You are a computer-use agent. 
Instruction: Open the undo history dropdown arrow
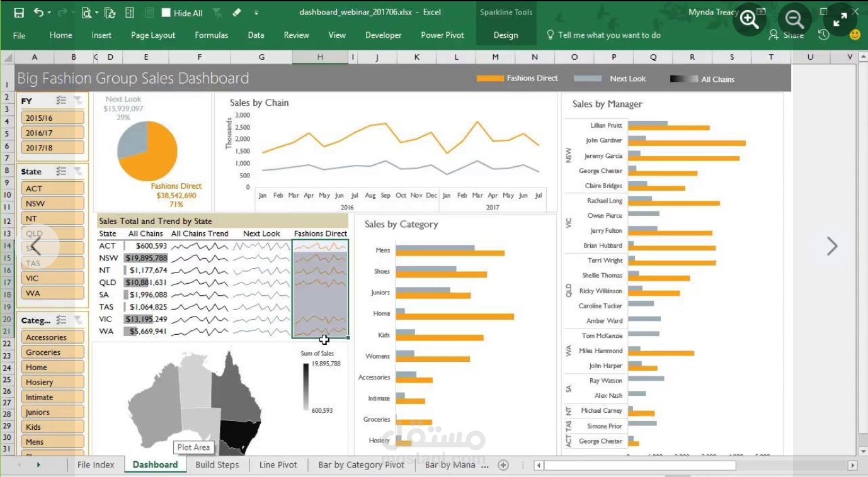[50, 13]
